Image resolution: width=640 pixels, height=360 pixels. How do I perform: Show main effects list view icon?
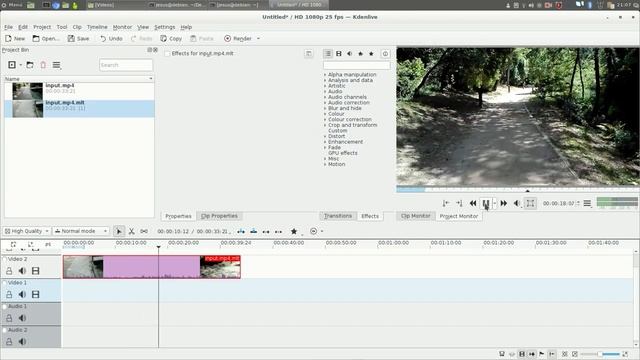click(x=328, y=54)
